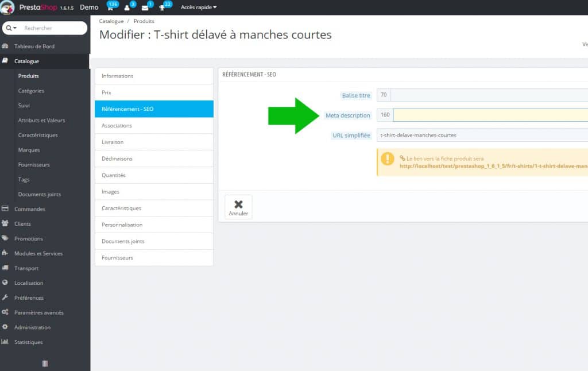
Task: Open the shopping cart orders notification icon
Action: [111, 7]
